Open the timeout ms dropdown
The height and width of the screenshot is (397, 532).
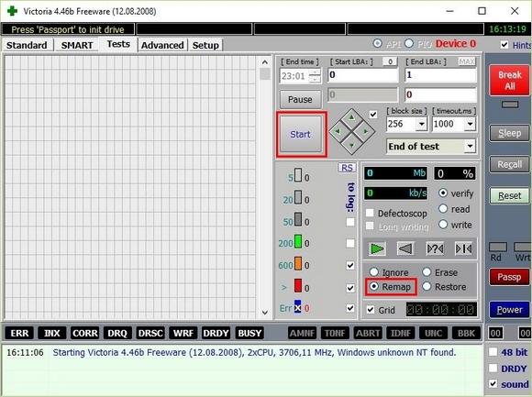click(470, 124)
